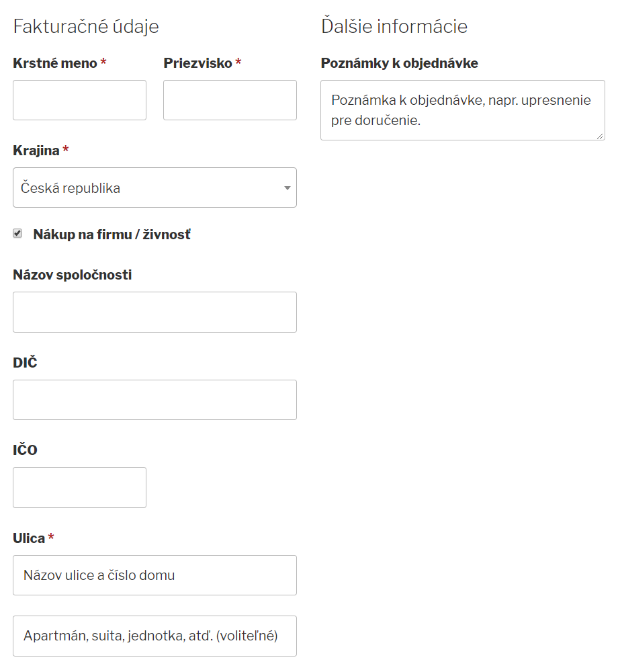
Task: Click the Ulica label
Action: [x=29, y=538]
